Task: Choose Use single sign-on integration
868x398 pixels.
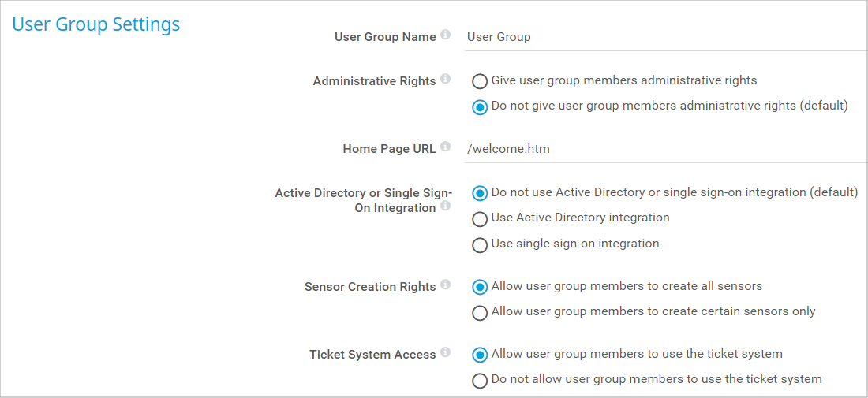Action: [x=479, y=244]
